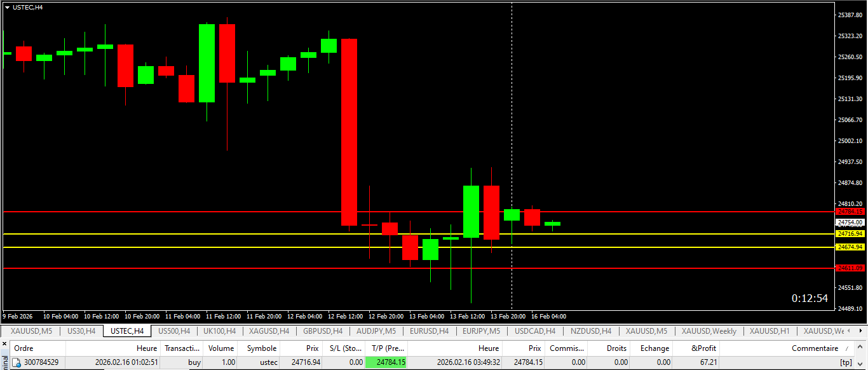Select the yellow 24716.94 price label
This screenshot has height=370, width=868.
[851, 234]
